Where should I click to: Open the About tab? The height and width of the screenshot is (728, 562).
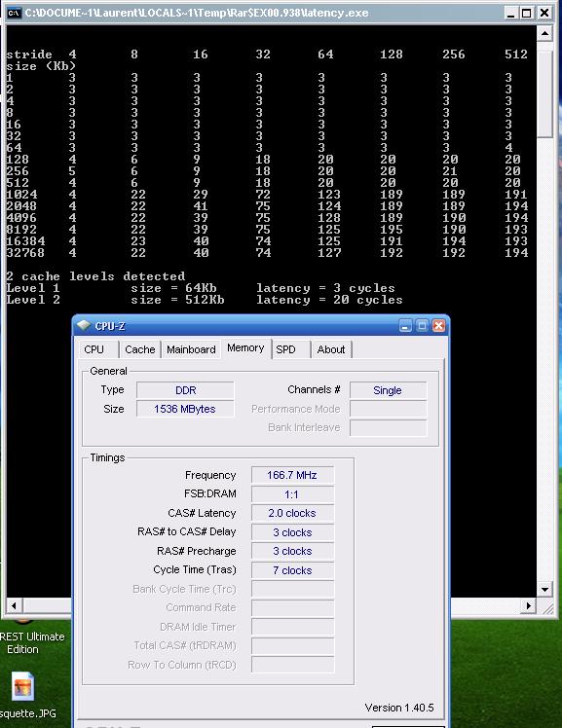[x=331, y=349]
